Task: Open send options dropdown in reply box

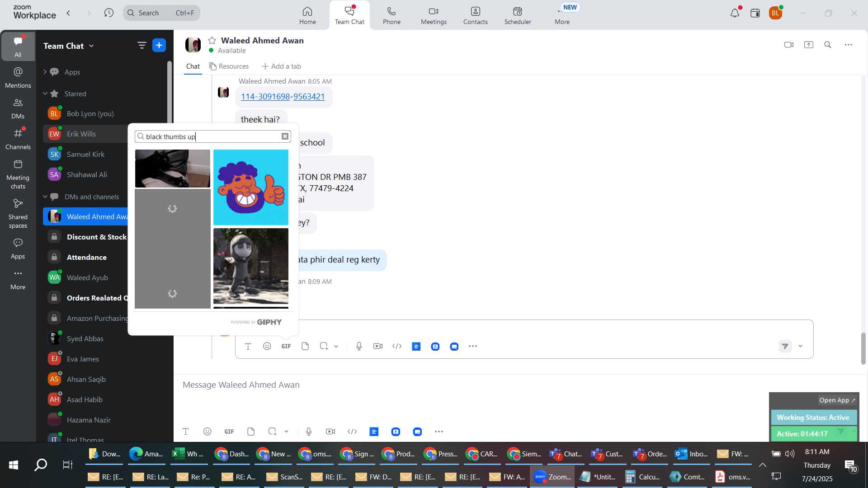Action: coord(801,347)
